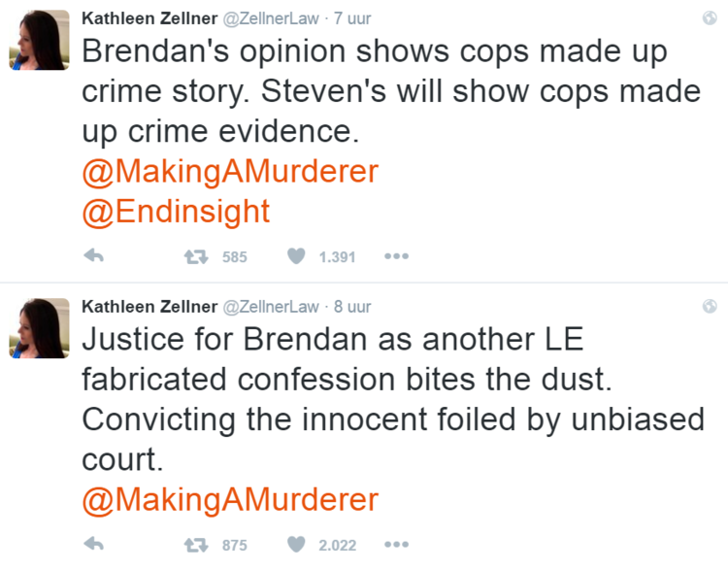Viewport: 728px width, 569px height.
Task: Open more options on the second tweet
Action: click(x=396, y=545)
